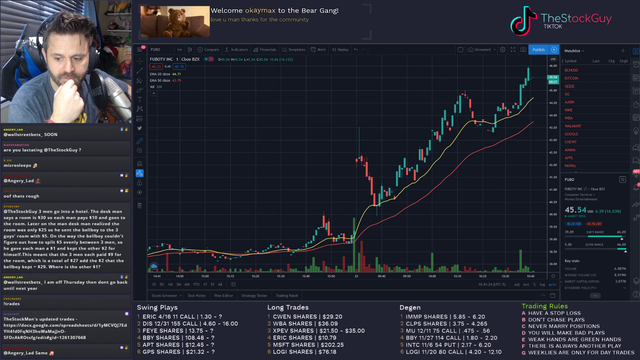Viewport: 640px width, 360px height.
Task: Toggle the adj dividend adjustment option
Action: coord(517,284)
